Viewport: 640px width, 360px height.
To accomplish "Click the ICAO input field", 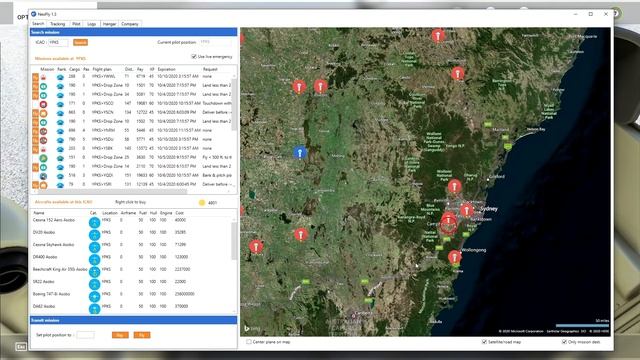I will 58,42.
